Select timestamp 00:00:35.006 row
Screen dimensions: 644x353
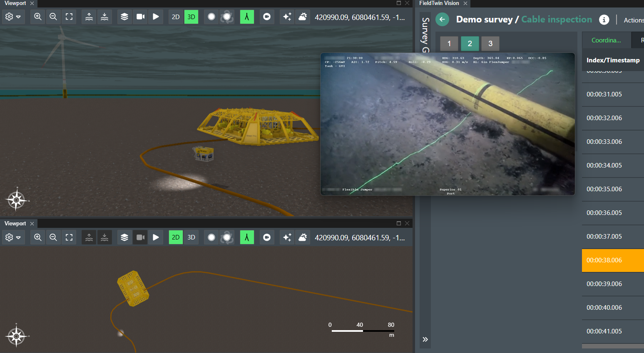[x=613, y=189]
